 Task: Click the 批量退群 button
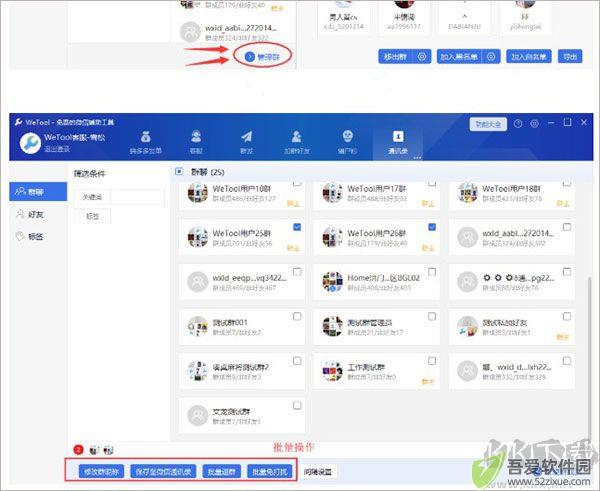(222, 471)
